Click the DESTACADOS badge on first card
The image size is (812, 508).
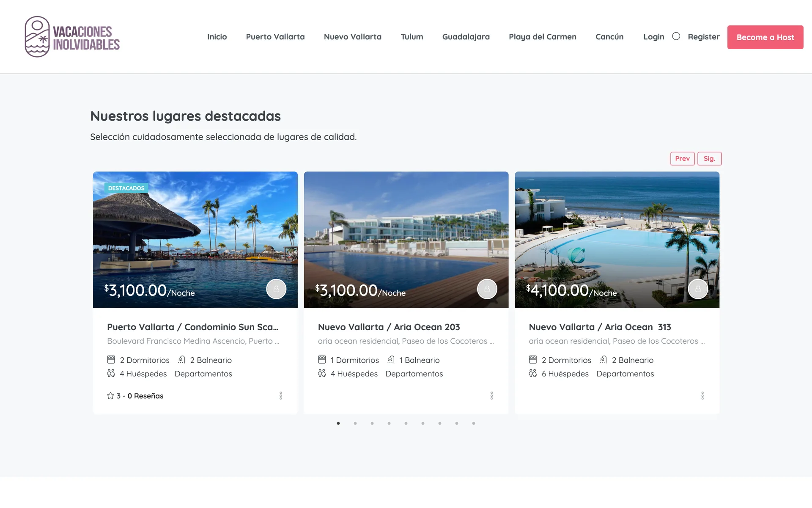pyautogui.click(x=126, y=188)
